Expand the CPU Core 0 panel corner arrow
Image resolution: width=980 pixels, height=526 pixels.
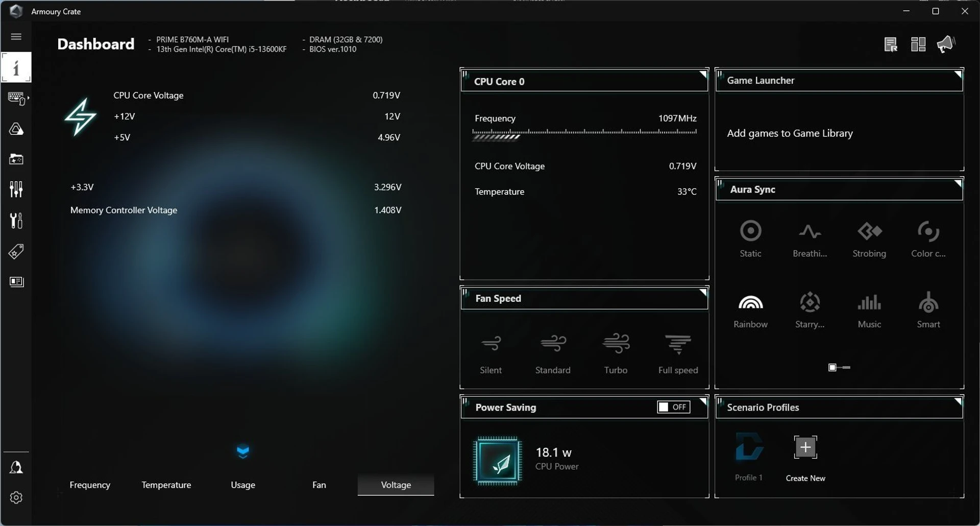tap(703, 75)
